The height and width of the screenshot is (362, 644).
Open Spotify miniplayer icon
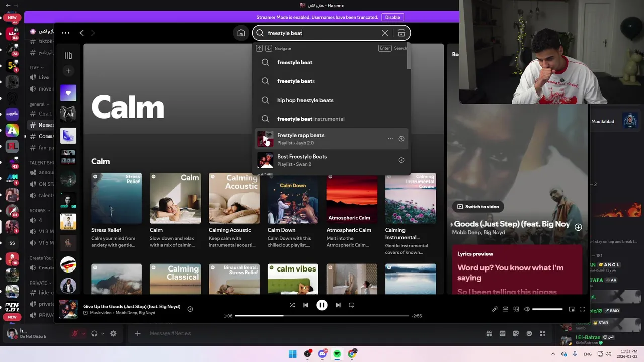[x=572, y=309]
